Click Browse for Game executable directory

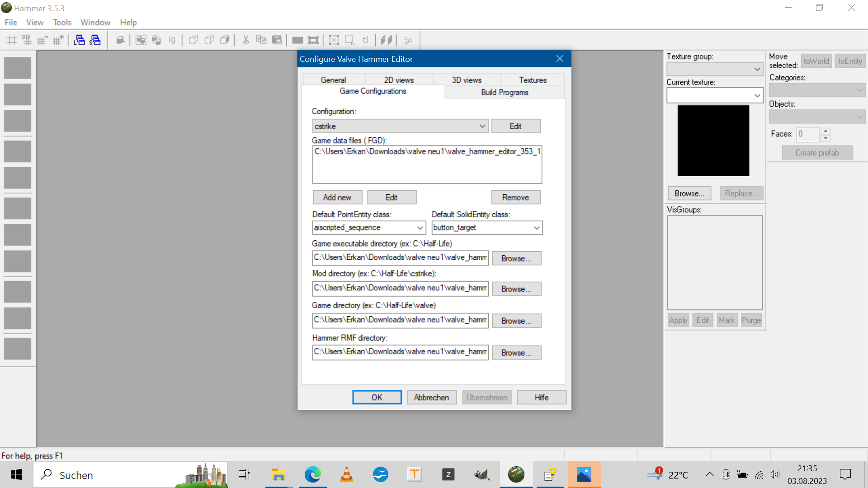tap(516, 258)
